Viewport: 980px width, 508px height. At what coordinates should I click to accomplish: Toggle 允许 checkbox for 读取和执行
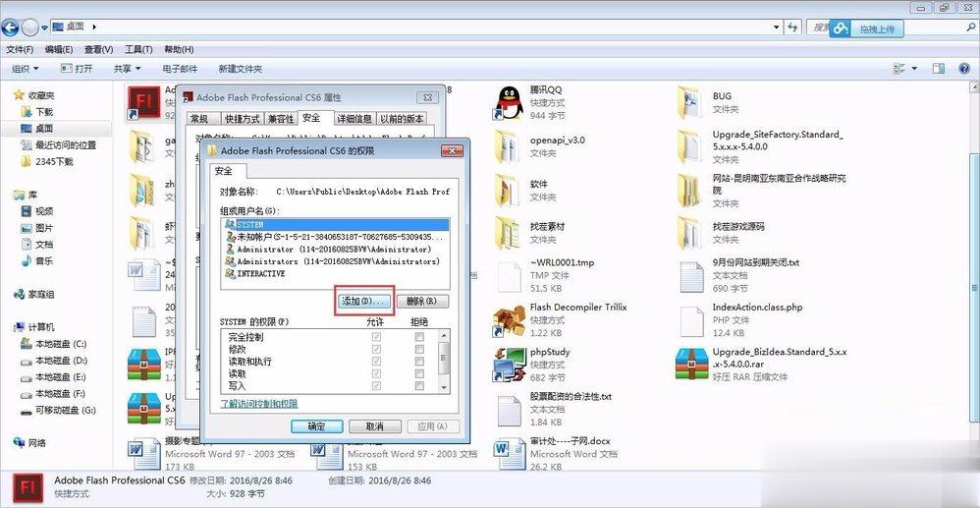376,361
